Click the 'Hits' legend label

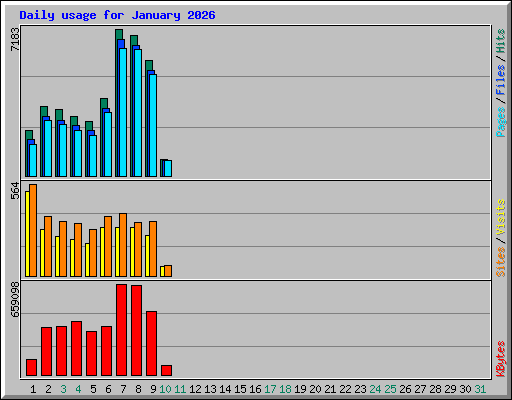click(x=501, y=41)
